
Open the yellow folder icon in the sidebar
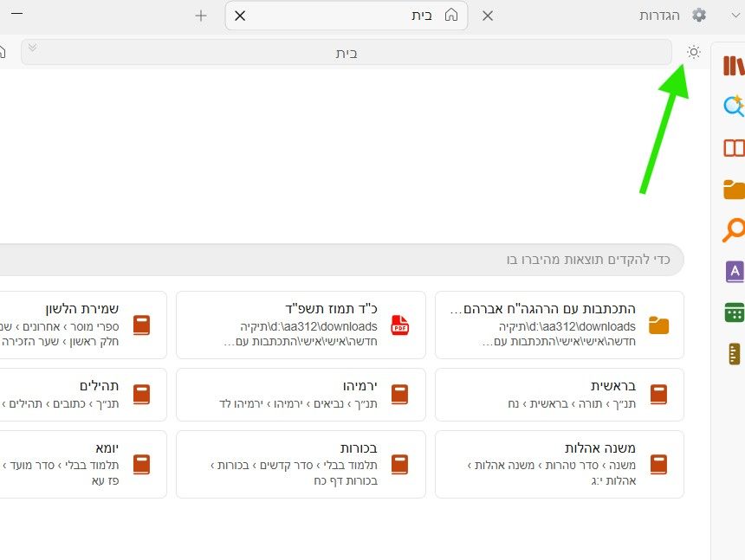click(x=734, y=190)
